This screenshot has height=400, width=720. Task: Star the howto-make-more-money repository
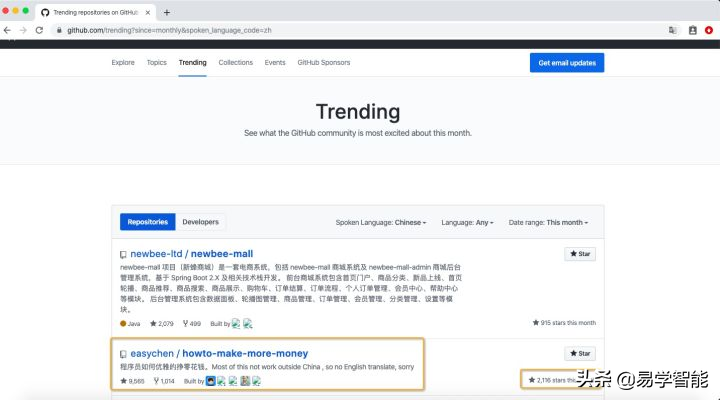click(x=580, y=353)
